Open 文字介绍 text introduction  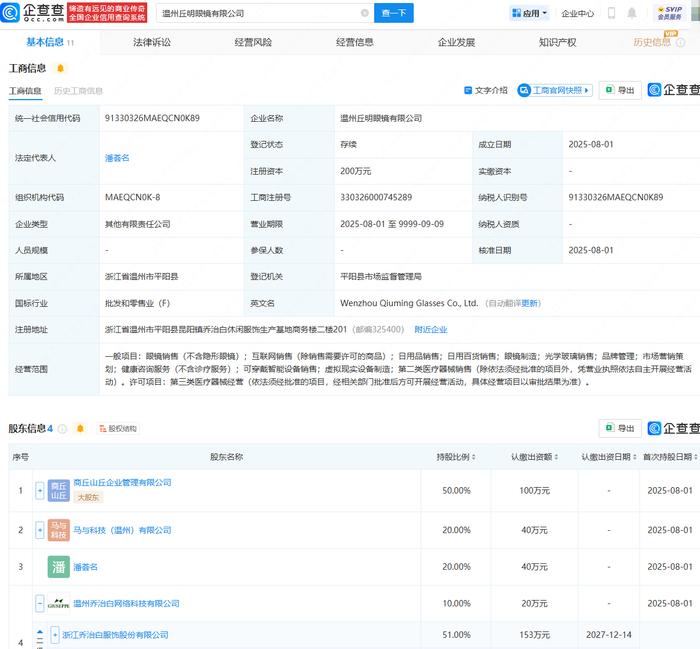point(486,90)
